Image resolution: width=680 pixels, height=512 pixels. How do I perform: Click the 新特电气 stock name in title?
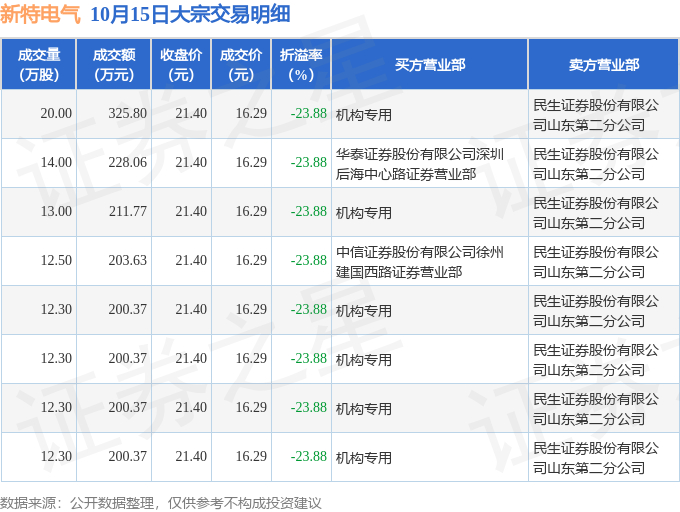(40, 14)
